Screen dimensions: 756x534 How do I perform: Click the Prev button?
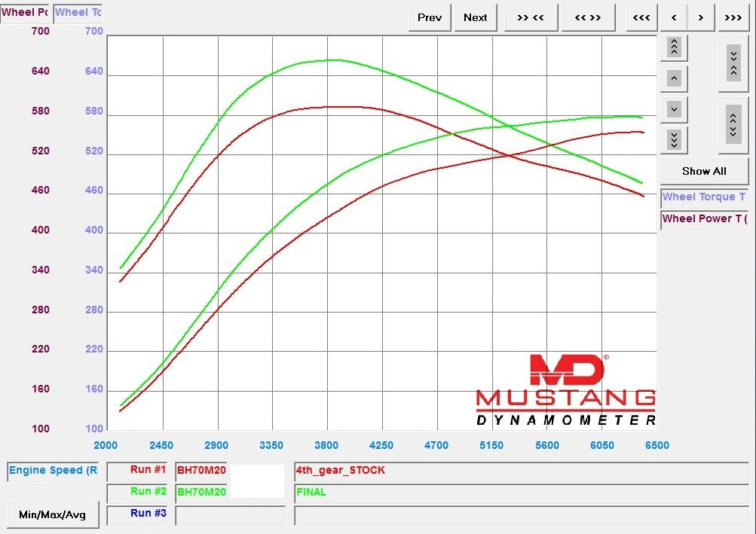[430, 17]
